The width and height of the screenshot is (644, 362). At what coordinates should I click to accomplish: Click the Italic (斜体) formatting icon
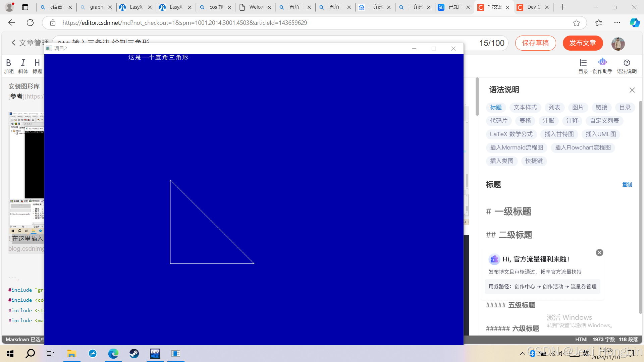(x=23, y=66)
